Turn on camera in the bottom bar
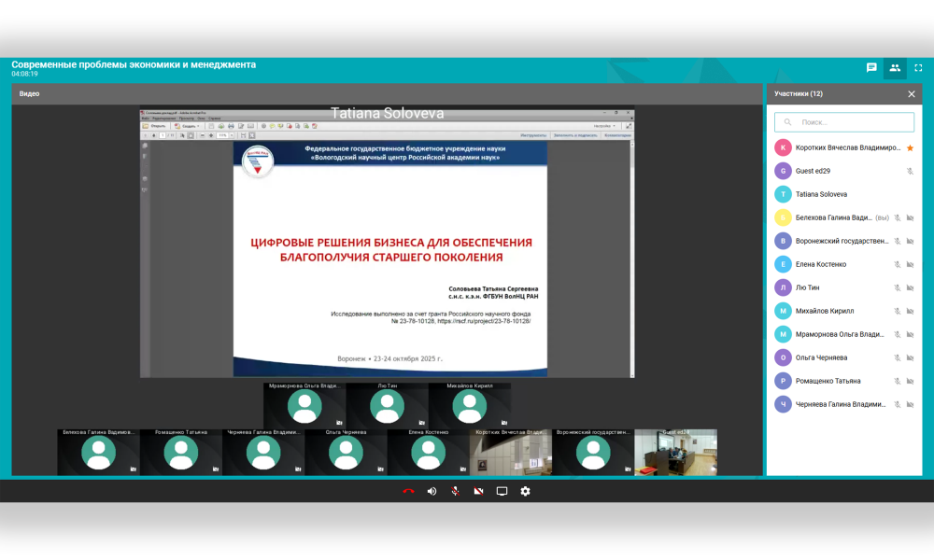This screenshot has height=560, width=934. (x=478, y=491)
